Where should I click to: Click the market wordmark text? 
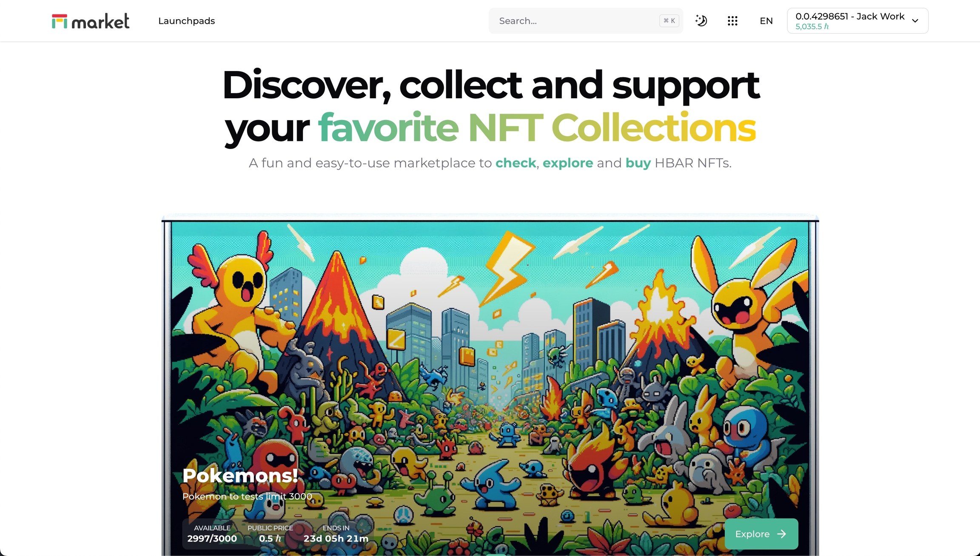point(100,21)
